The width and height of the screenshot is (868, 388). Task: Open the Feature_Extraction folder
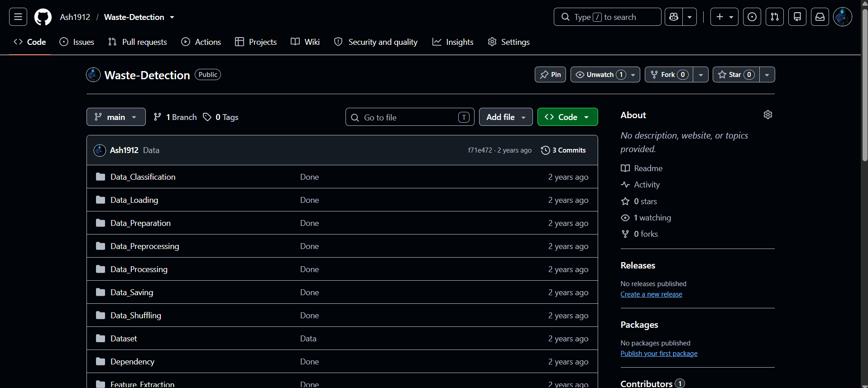pos(142,384)
